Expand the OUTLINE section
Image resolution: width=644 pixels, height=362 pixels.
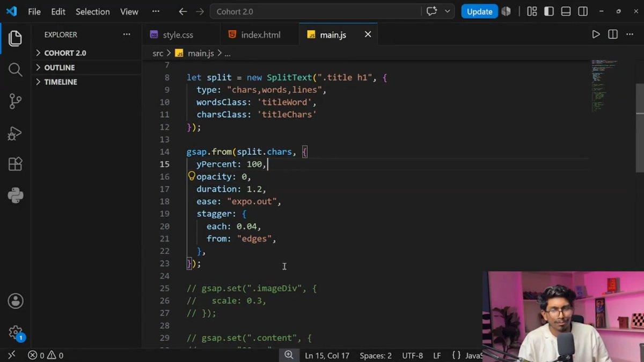[86, 67]
